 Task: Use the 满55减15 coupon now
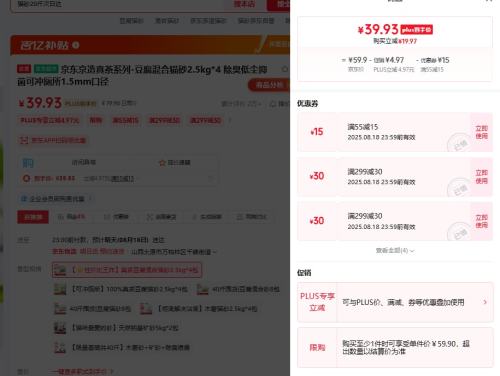(x=481, y=132)
